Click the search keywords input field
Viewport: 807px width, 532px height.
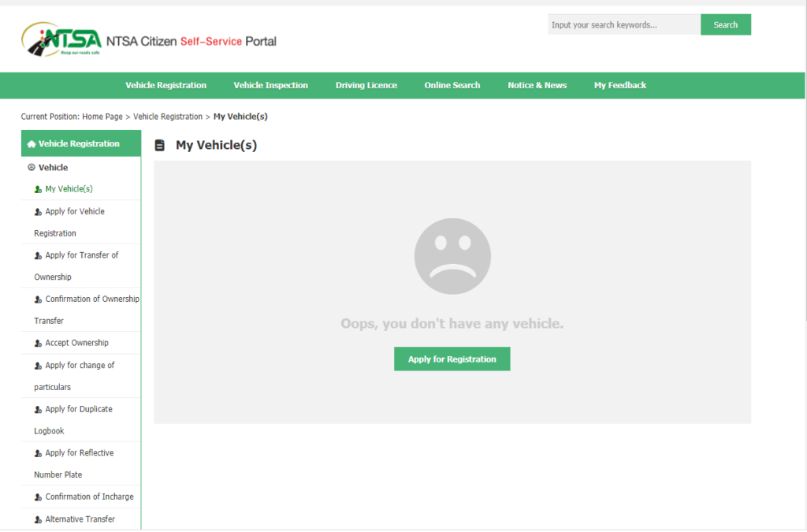(x=623, y=25)
